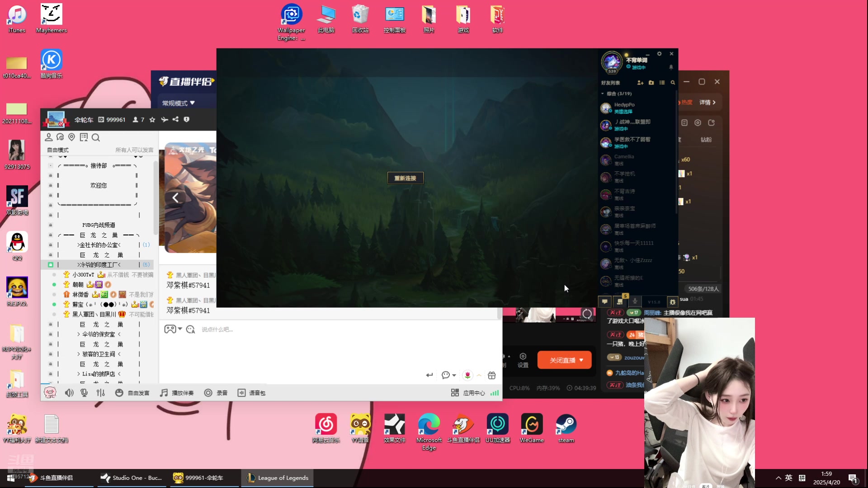
Task: Click the WeGame desktop icon
Action: 532,428
